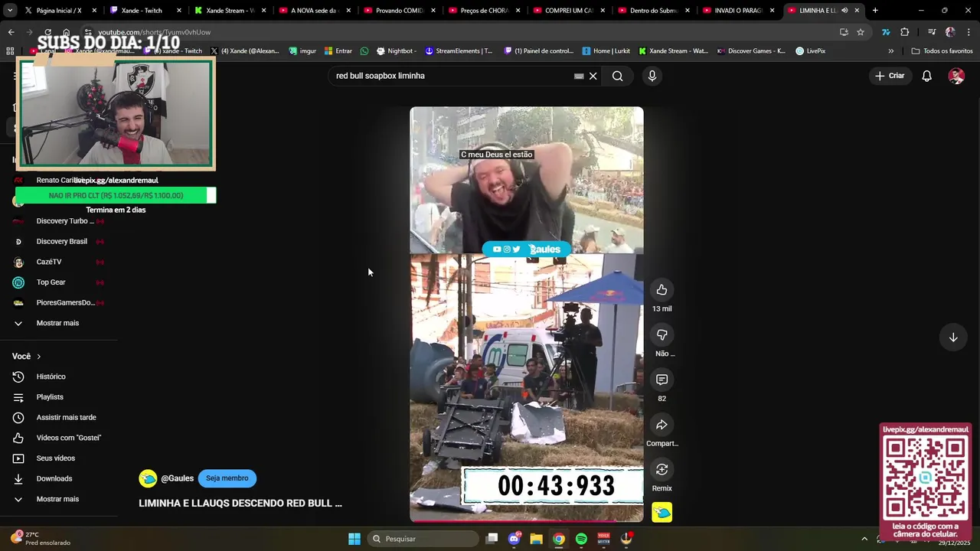This screenshot has height=551, width=980.
Task: Open the StreamElements bookmark
Action: click(459, 51)
